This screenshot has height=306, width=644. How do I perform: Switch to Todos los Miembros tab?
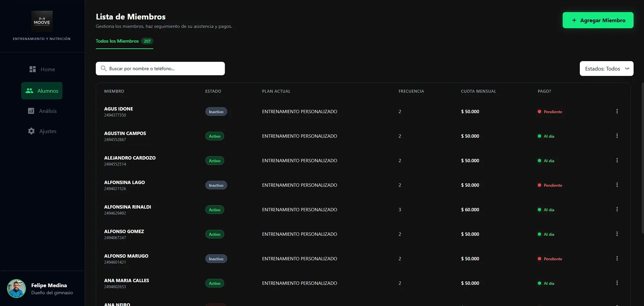click(x=124, y=41)
